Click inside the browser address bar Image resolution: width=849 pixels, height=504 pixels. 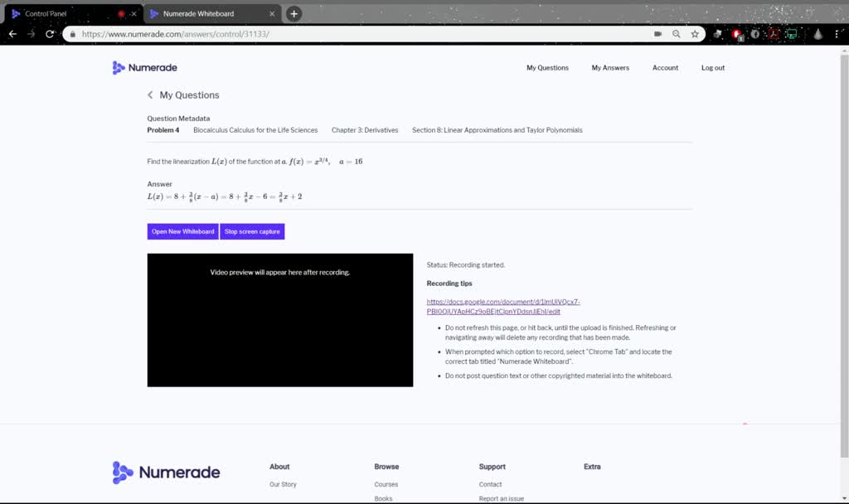[x=249, y=35]
